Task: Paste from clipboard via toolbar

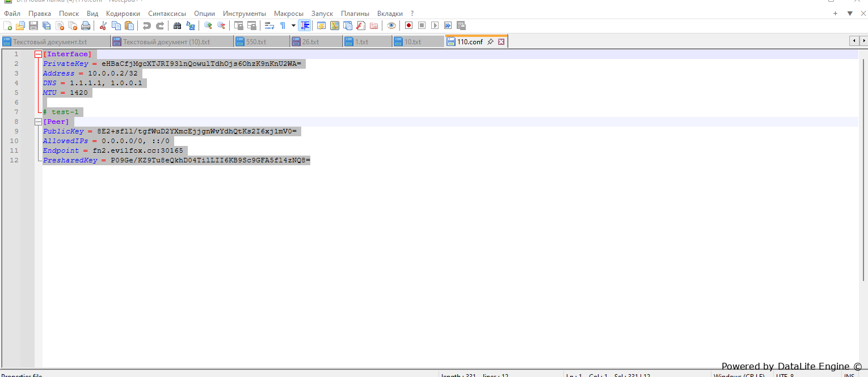Action: [x=129, y=26]
